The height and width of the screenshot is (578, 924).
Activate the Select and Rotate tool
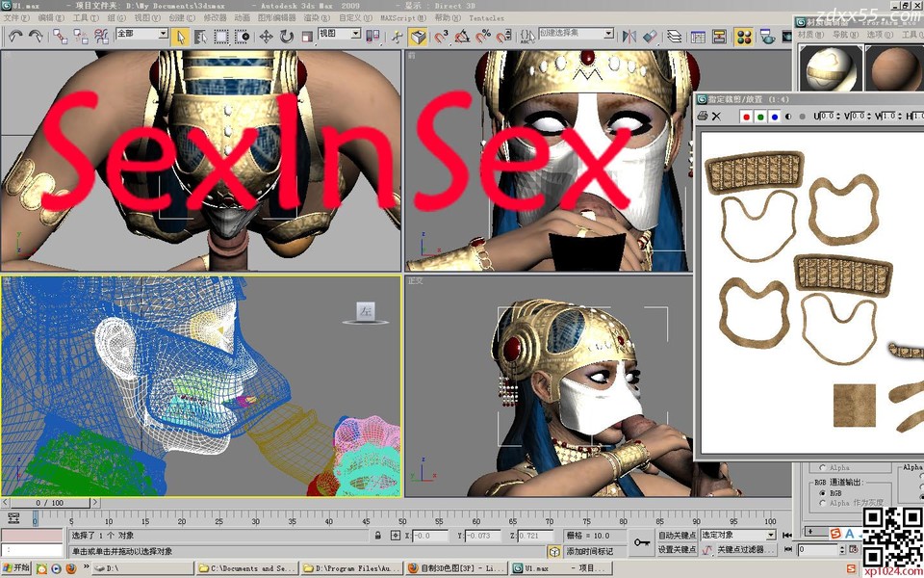(x=287, y=37)
